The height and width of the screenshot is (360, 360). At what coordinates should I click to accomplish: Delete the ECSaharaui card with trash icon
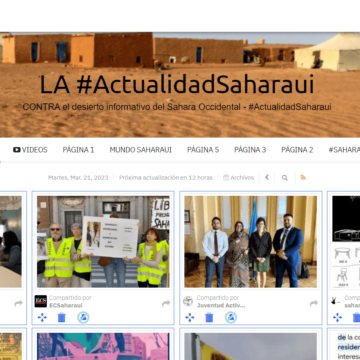62,317
